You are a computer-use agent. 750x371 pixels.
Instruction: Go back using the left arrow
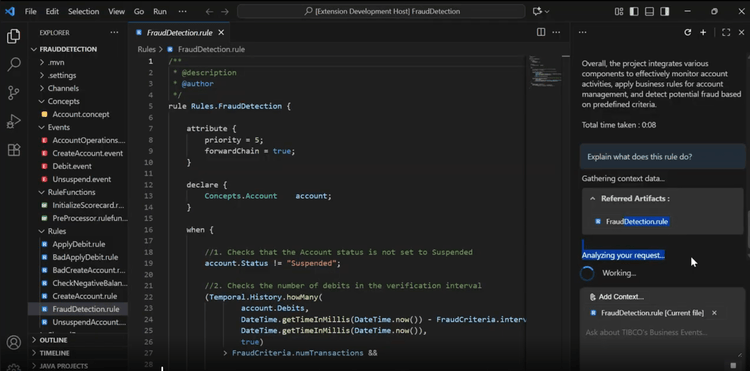point(209,11)
